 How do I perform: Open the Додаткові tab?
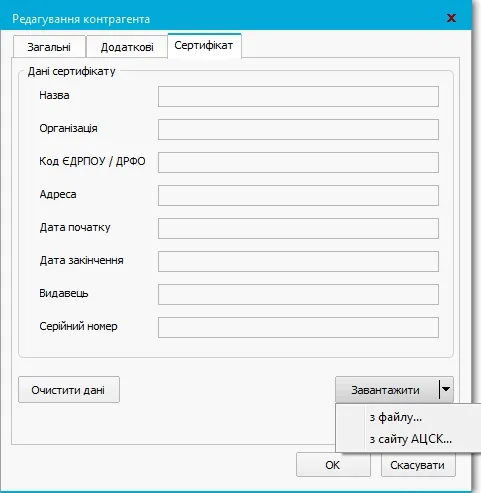pyautogui.click(x=127, y=47)
